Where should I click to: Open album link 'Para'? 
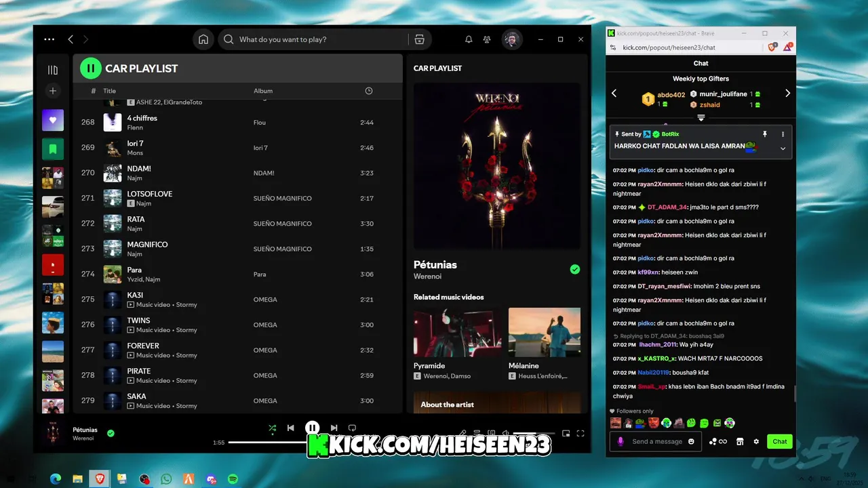(260, 274)
